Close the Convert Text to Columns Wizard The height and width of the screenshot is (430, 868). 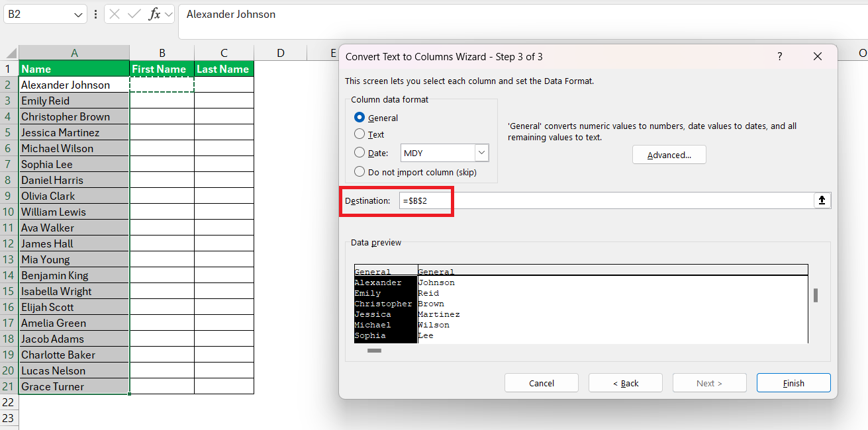[818, 57]
